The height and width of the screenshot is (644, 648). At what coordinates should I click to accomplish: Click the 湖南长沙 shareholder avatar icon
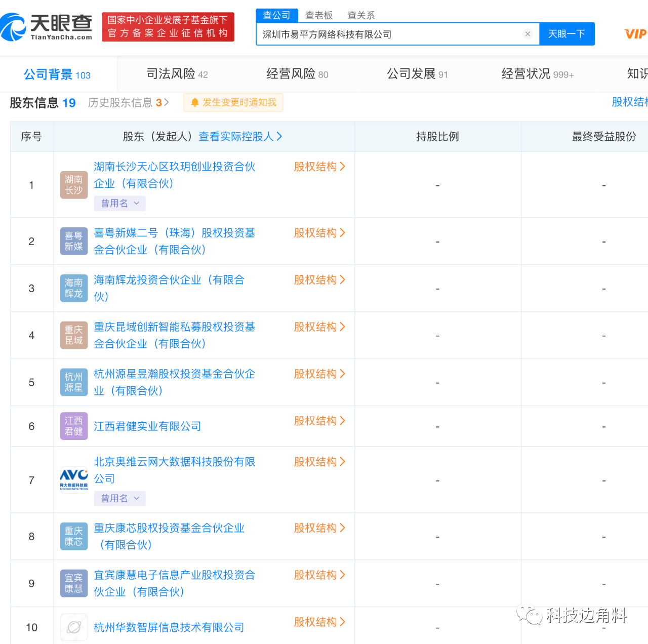pos(74,185)
